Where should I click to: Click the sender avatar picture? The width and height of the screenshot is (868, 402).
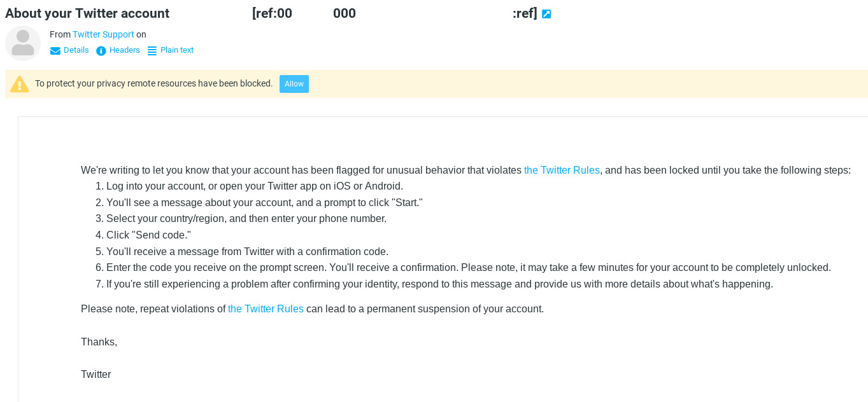pyautogui.click(x=23, y=43)
